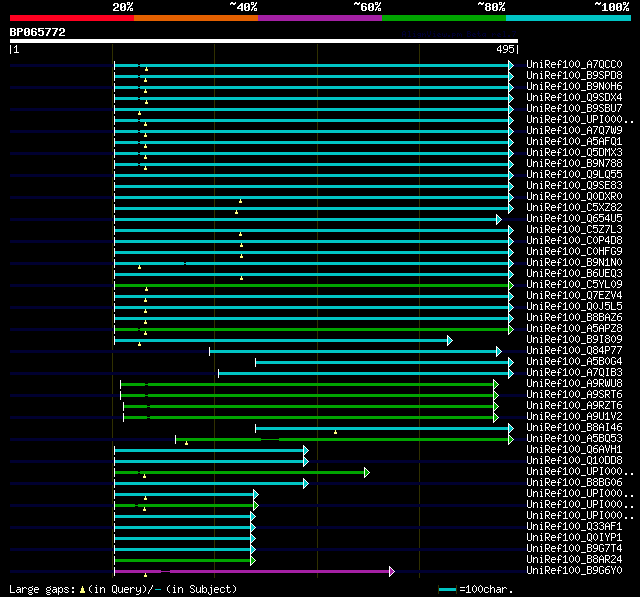This screenshot has height=597, width=640.
Task: Open the UniRef100_B9N0H6 hit label
Action: 574,87
